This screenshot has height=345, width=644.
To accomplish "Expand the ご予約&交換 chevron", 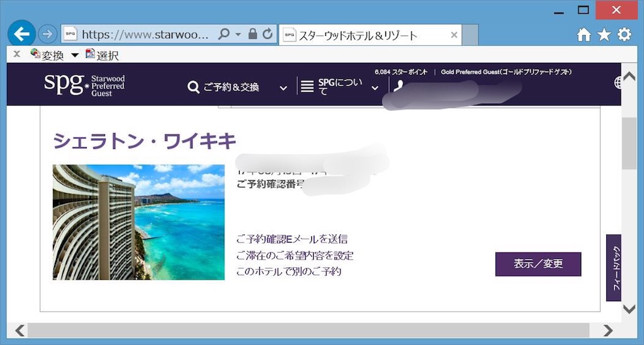I will click(284, 88).
